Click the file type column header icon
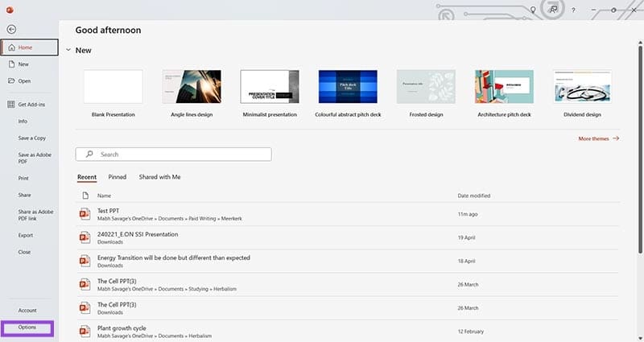Image resolution: width=644 pixels, height=342 pixels. tap(85, 196)
